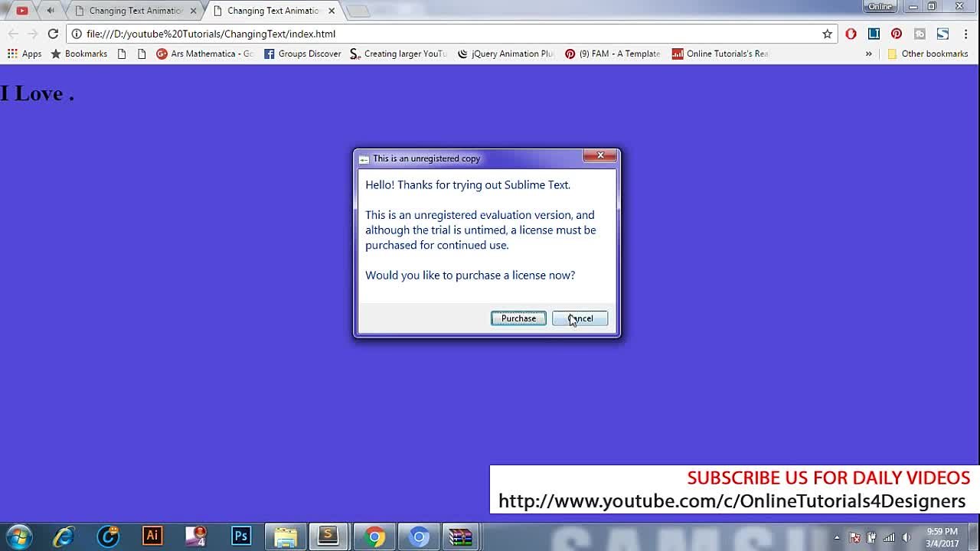The height and width of the screenshot is (551, 980).
Task: Click the Online user badge in title bar
Action: [x=880, y=6]
